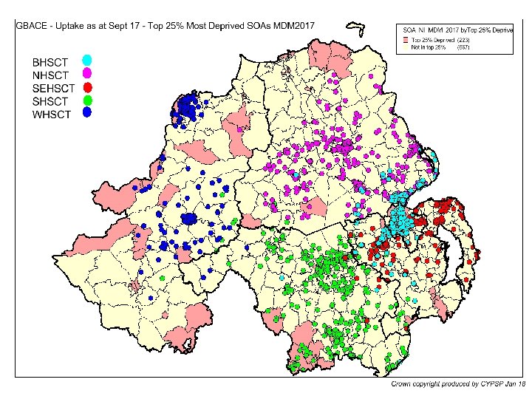The width and height of the screenshot is (532, 399).
Task: Click the magenta NHSCT legend dot
Action: pyautogui.click(x=87, y=73)
